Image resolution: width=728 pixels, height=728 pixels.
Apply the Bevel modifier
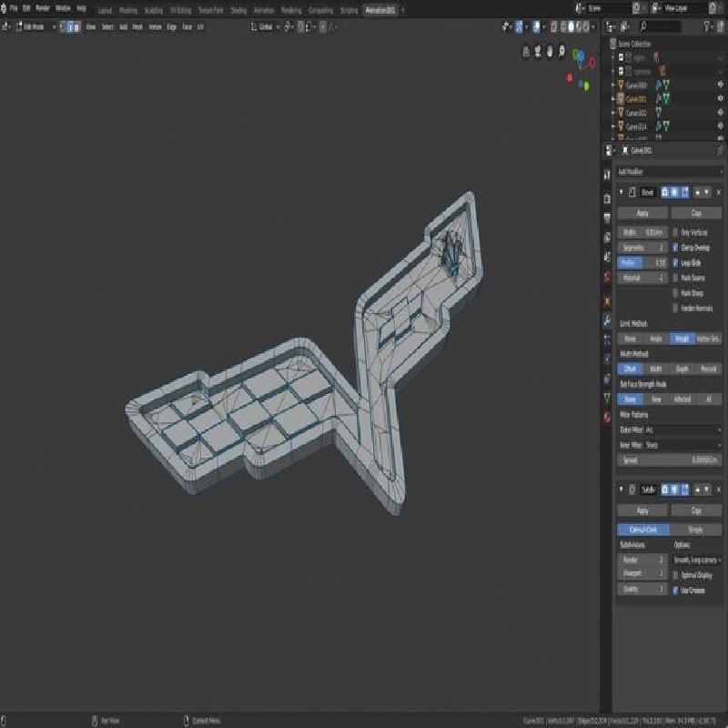(642, 213)
